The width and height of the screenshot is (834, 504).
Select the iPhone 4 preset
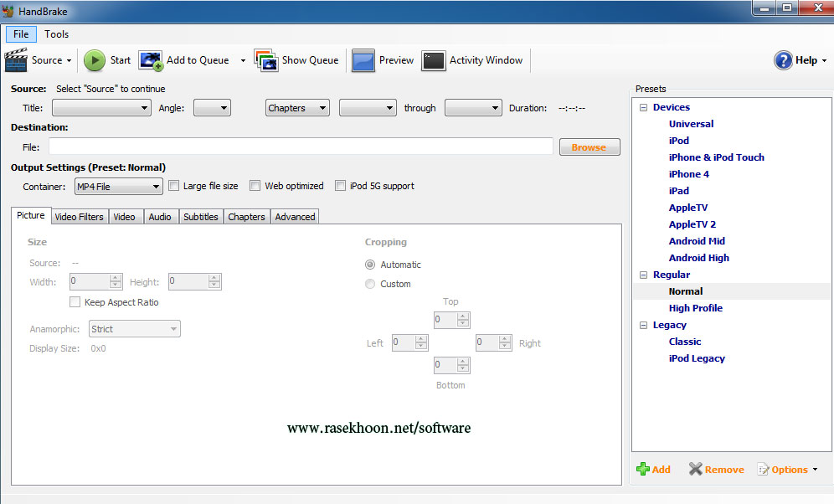pos(689,173)
